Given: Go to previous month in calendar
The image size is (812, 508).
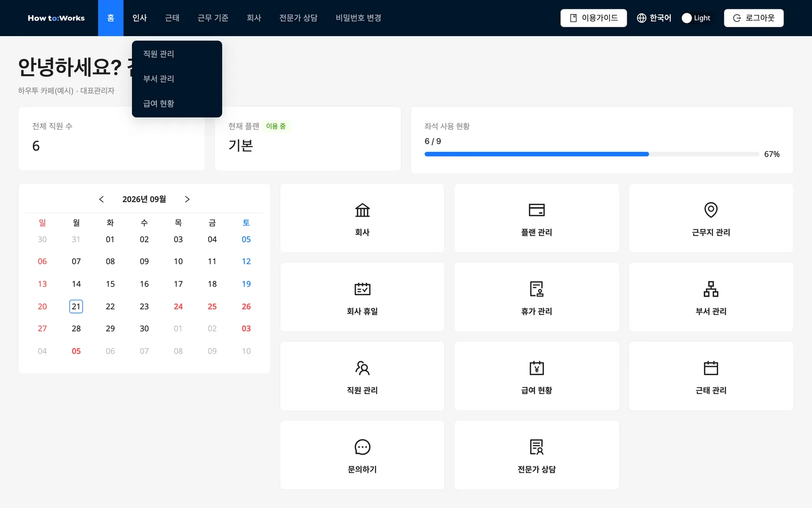Looking at the screenshot, I should [x=101, y=199].
